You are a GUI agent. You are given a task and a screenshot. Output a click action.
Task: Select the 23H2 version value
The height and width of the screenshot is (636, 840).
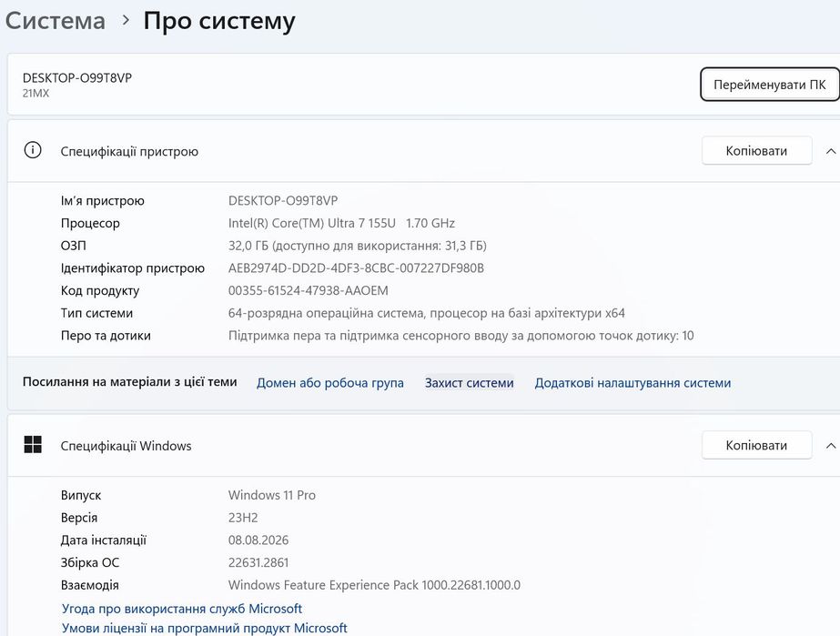[x=243, y=518]
